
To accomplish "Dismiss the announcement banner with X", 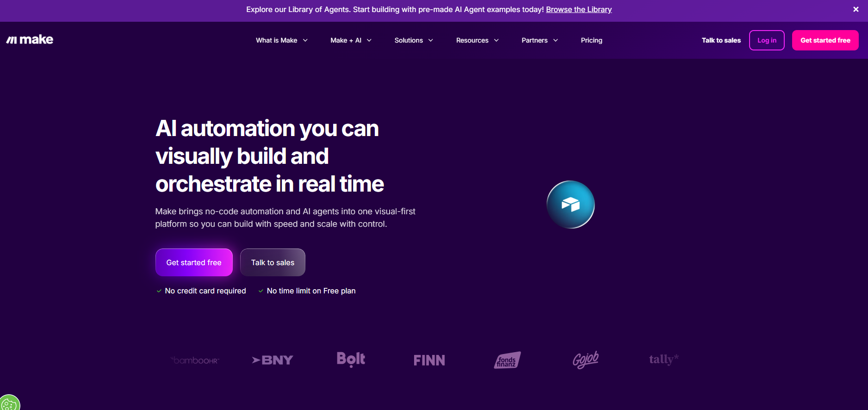I will point(856,9).
